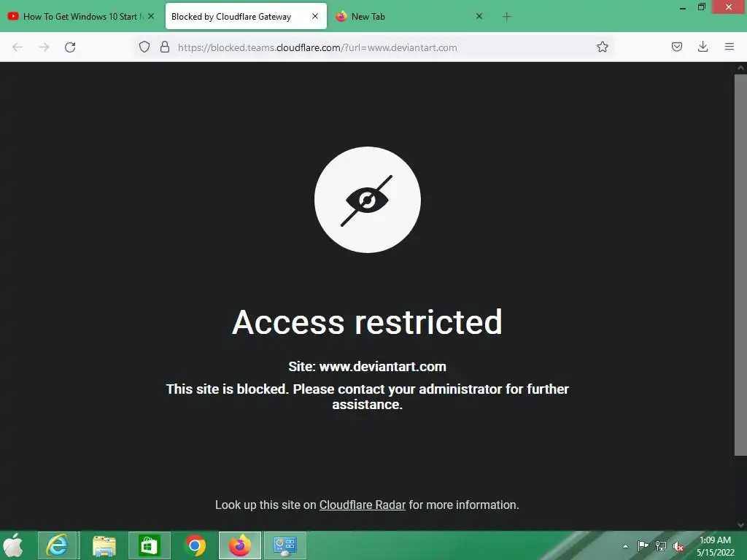Go back to the previous page
Screen dimensions: 747x560
18,47
